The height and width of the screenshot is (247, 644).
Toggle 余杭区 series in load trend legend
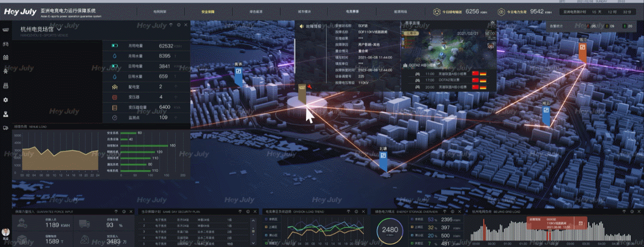(x=271, y=219)
